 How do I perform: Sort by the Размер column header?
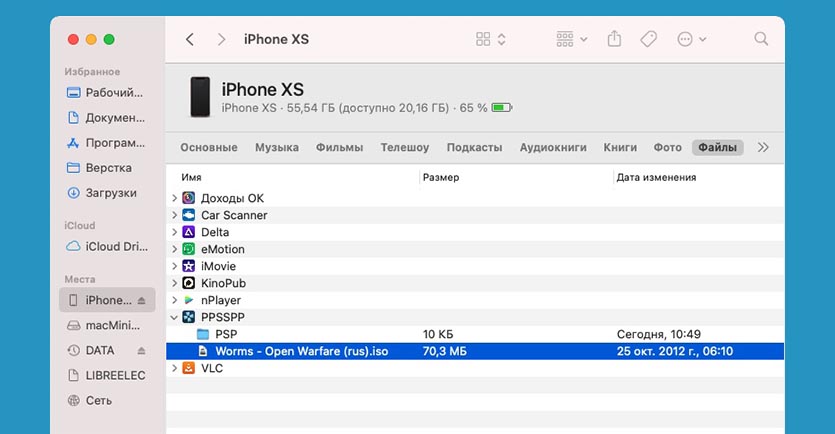coord(441,177)
